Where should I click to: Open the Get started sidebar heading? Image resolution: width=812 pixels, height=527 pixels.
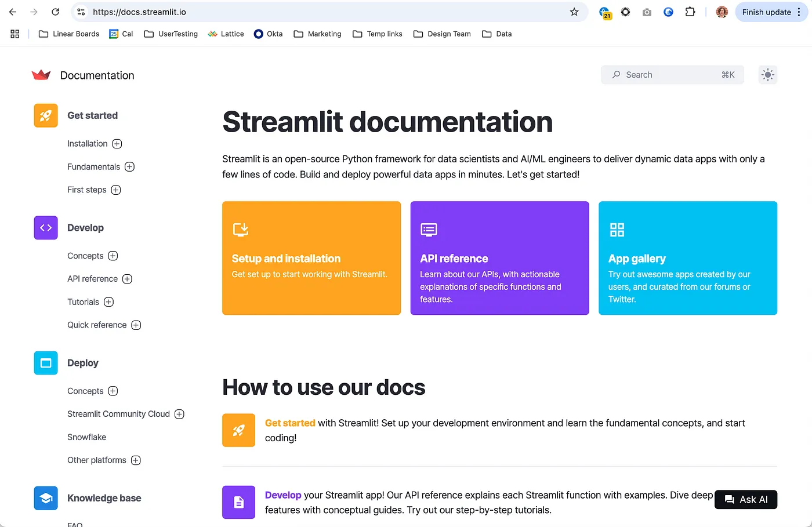92,115
